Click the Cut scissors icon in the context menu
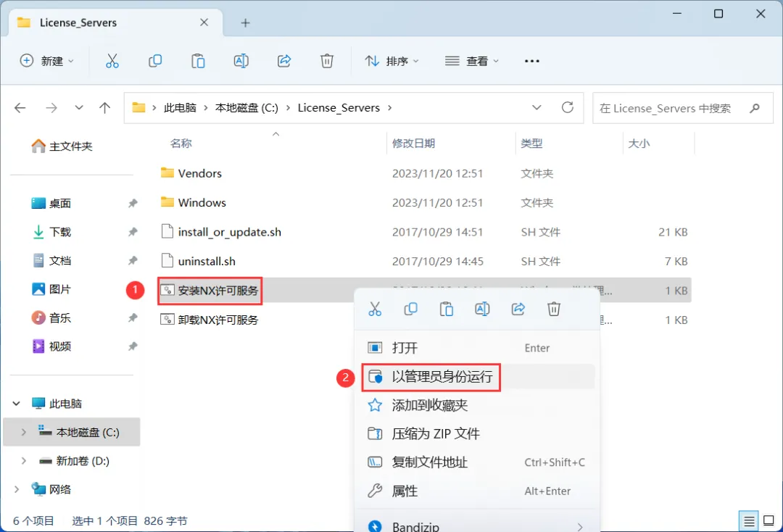The height and width of the screenshot is (532, 783). pyautogui.click(x=375, y=309)
